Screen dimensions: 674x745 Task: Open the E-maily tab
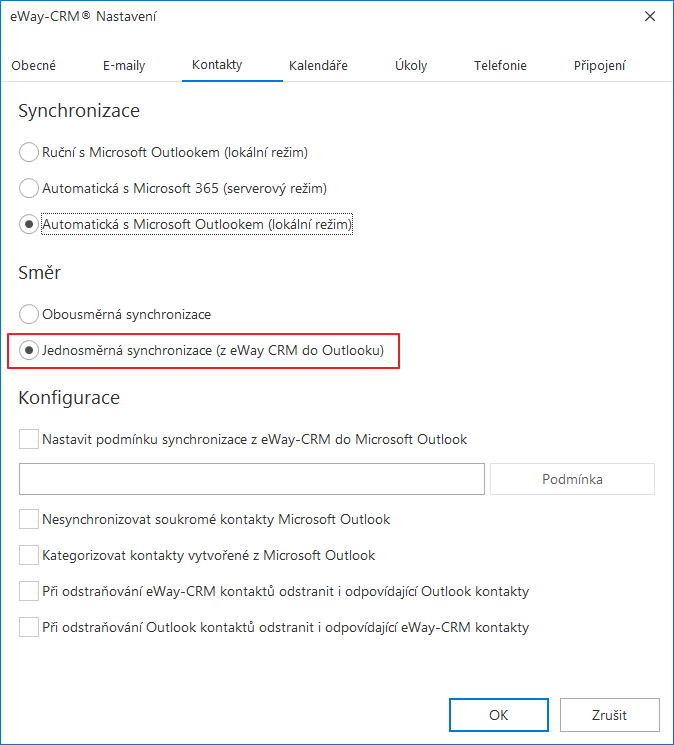(x=124, y=66)
